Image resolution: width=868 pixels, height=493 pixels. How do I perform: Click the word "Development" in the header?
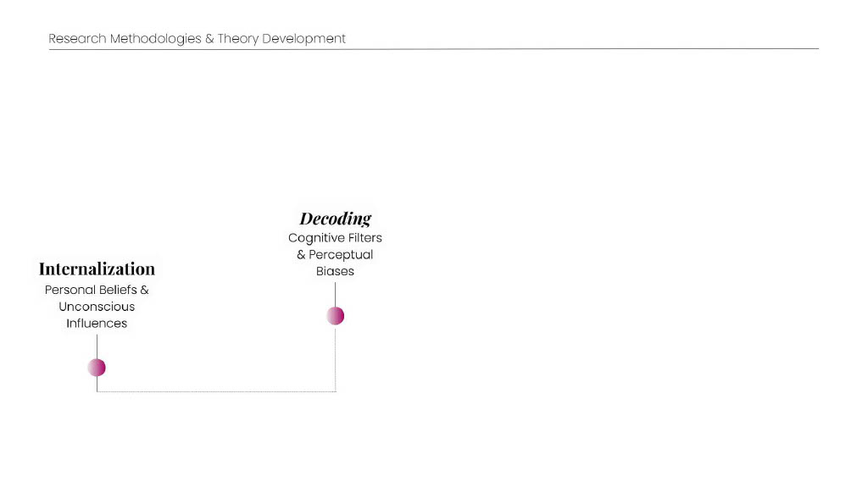(303, 39)
